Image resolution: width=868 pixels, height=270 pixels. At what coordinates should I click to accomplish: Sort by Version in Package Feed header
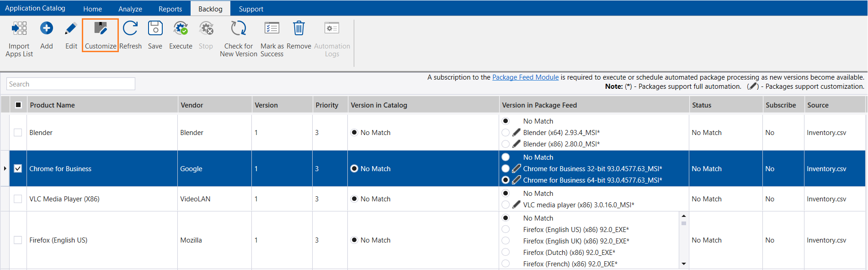pyautogui.click(x=594, y=105)
